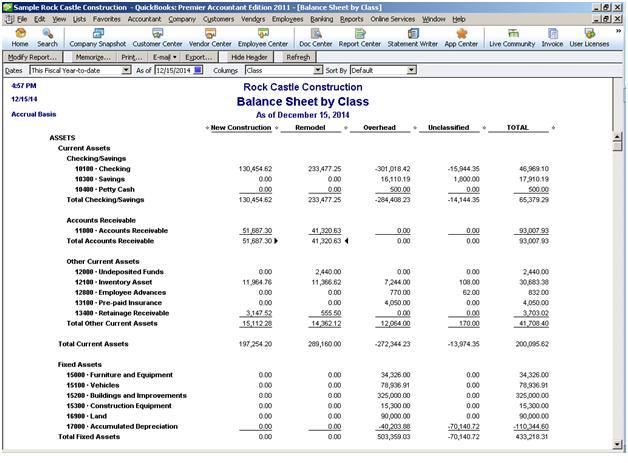Open the Edit menu
628x463 pixels.
(x=39, y=19)
